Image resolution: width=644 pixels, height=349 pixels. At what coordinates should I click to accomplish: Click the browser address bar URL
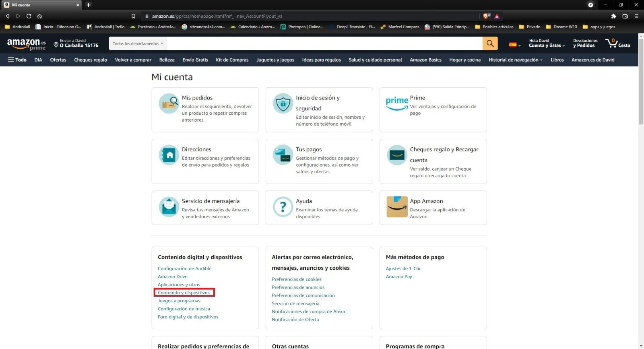click(x=217, y=16)
